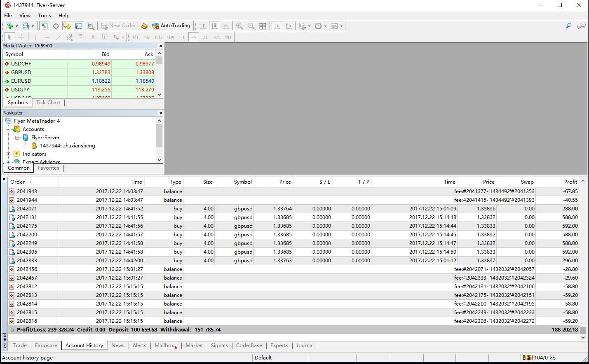589x364 pixels.
Task: Click the Tick Chart tab
Action: pyautogui.click(x=48, y=103)
